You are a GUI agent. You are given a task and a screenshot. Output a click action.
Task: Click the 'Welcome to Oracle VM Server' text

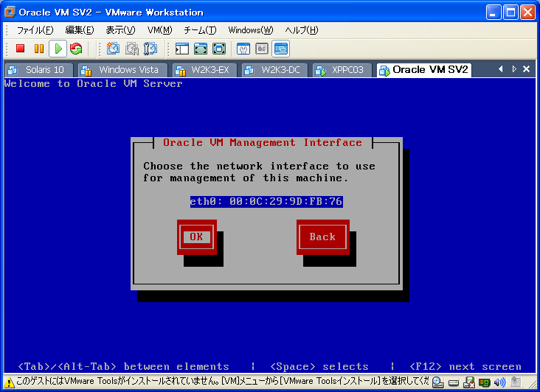[94, 83]
